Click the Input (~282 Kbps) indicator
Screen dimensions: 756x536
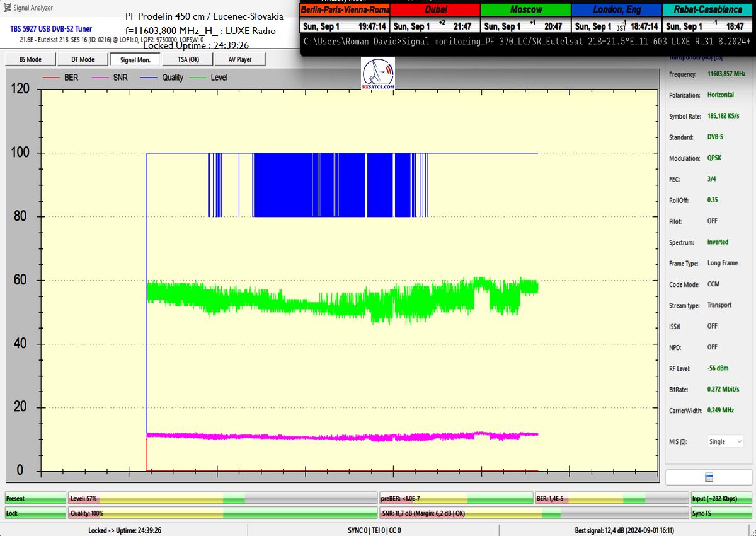[x=721, y=499]
